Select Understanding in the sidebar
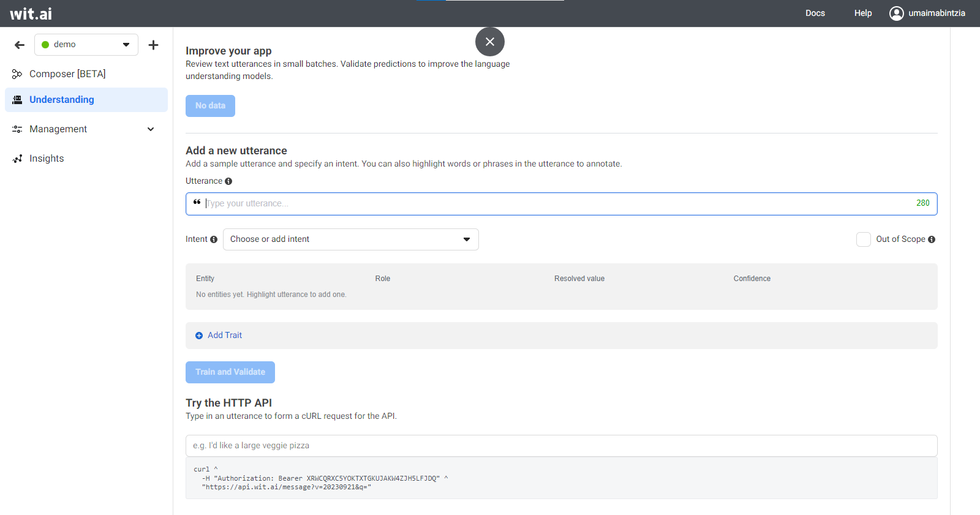Viewport: 980px width, 515px height. pyautogui.click(x=62, y=100)
